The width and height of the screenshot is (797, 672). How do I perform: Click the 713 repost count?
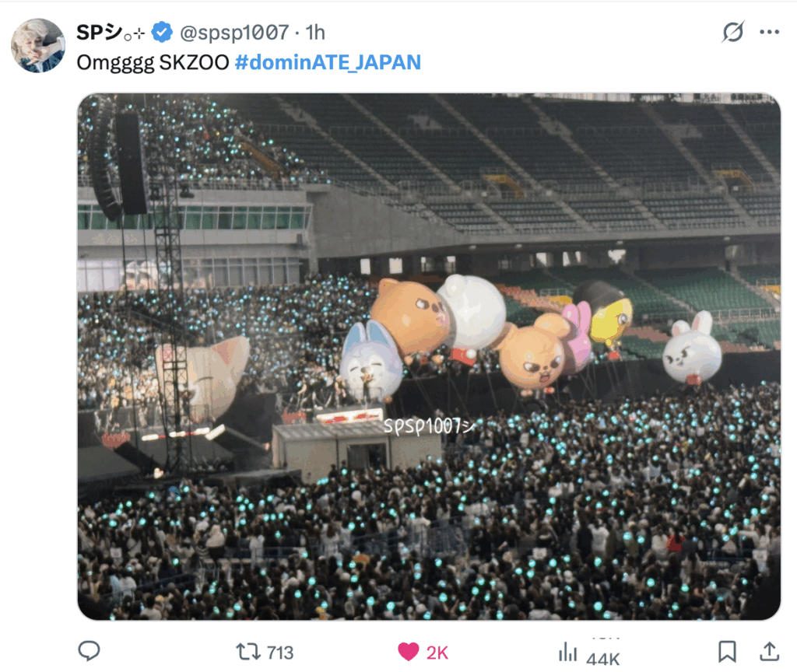click(x=280, y=653)
